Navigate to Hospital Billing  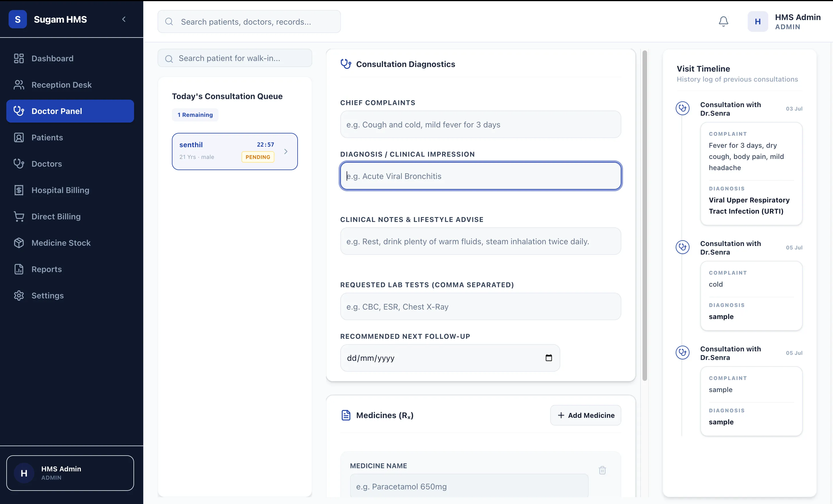(x=70, y=190)
